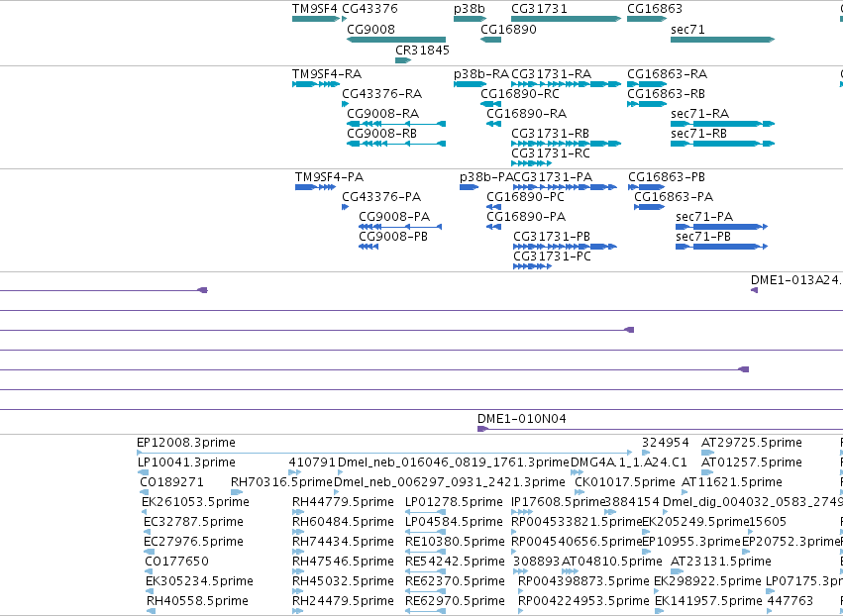Select the CG16890-PA protein feature
The width and height of the screenshot is (843, 616).
coord(493,227)
